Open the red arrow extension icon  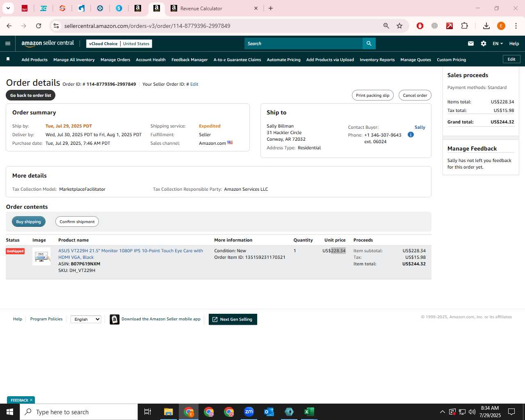(450, 26)
